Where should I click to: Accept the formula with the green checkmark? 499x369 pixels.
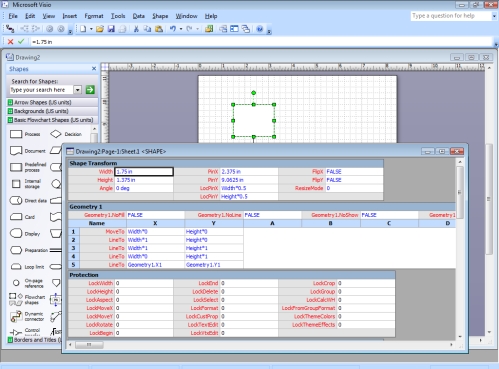click(21, 42)
